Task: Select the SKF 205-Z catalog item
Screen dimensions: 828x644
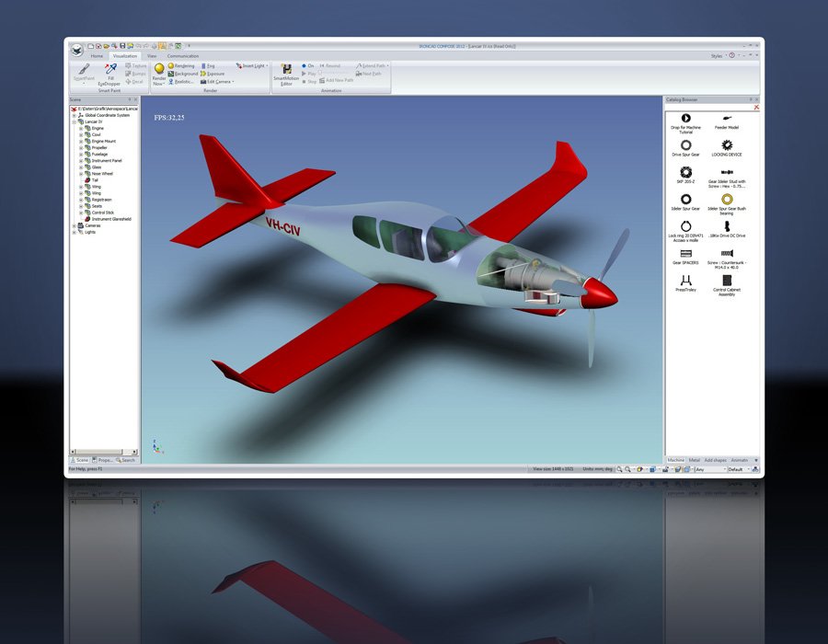Action: [685, 175]
